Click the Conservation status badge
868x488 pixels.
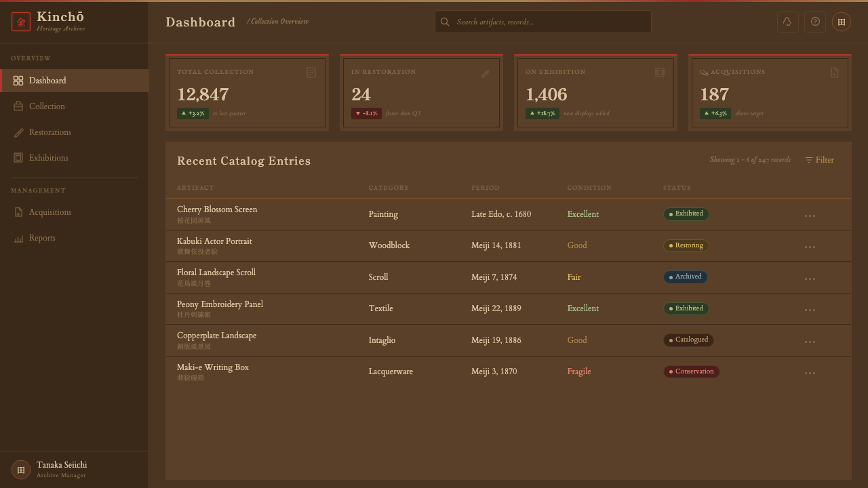(x=691, y=371)
